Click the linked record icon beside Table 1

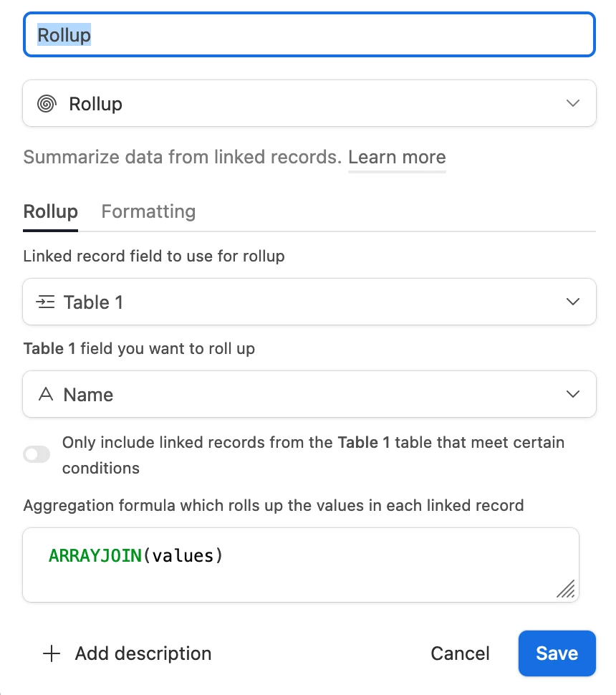pos(45,302)
